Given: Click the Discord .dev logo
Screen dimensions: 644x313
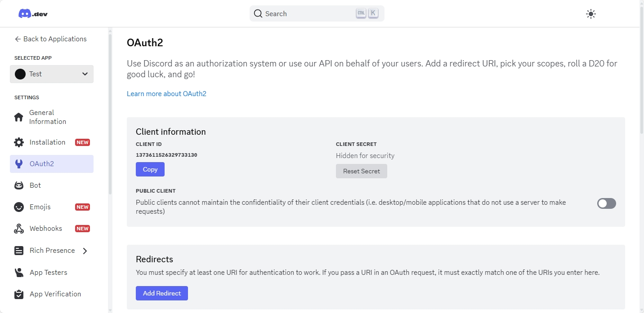Looking at the screenshot, I should [x=33, y=13].
